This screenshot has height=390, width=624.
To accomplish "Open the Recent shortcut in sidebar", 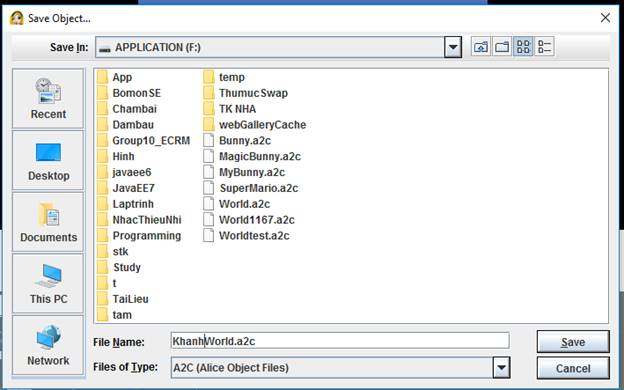I will point(48,99).
